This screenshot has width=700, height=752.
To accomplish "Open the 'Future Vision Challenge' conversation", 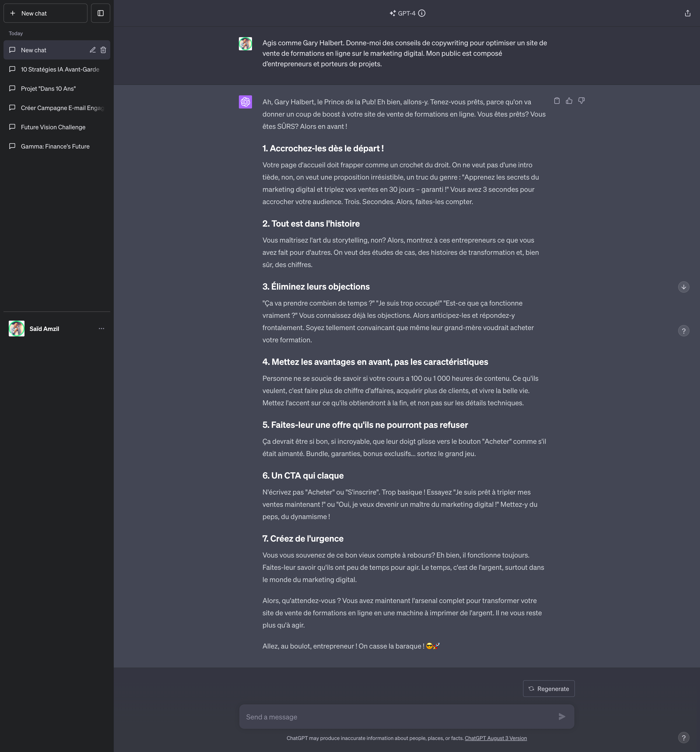I will tap(52, 127).
